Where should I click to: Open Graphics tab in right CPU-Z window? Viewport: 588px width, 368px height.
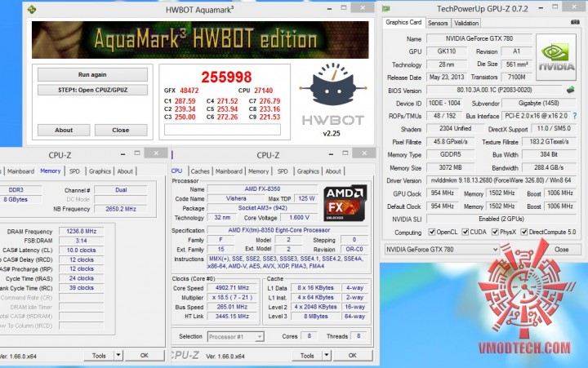pos(308,171)
